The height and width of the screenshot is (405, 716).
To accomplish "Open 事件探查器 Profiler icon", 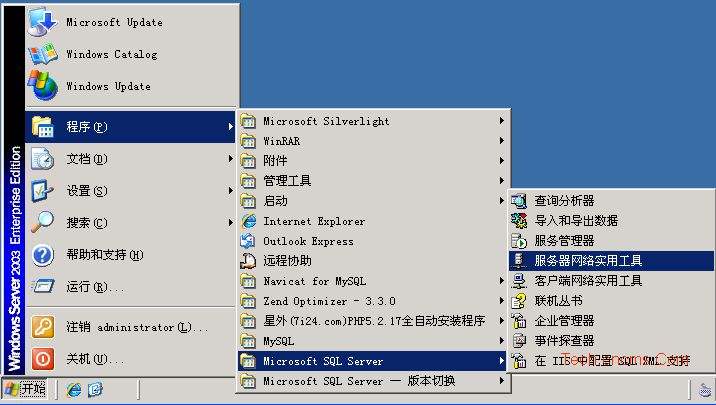I will (x=519, y=341).
